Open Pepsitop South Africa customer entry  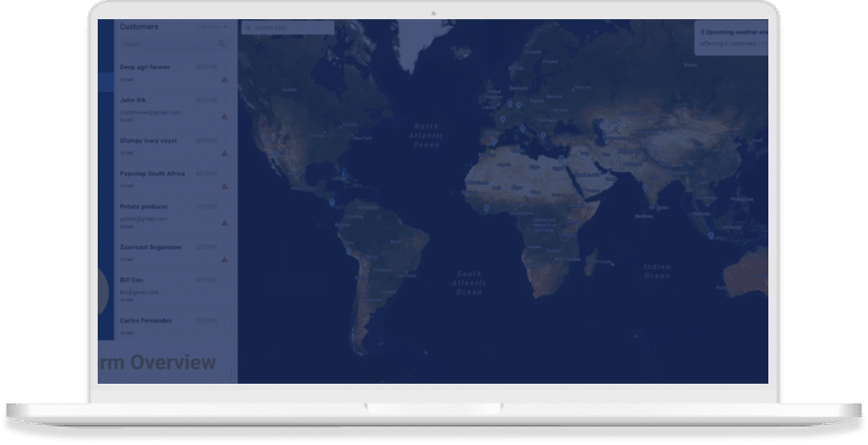coord(175,180)
